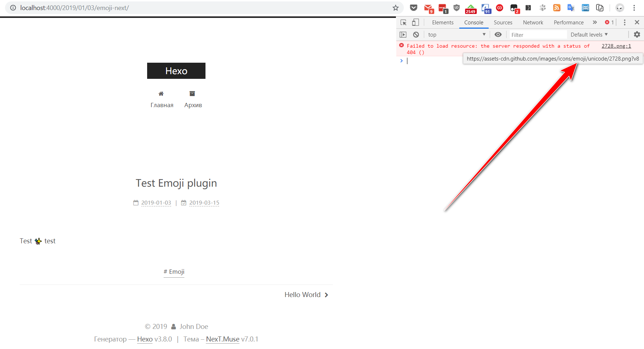The height and width of the screenshot is (349, 644).
Task: Show the console sidebar
Action: tap(403, 35)
